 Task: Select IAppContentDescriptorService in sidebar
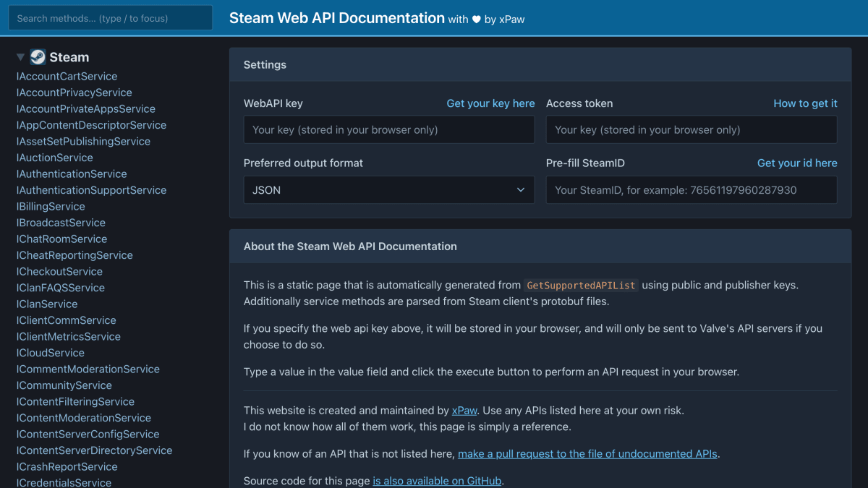(x=91, y=125)
